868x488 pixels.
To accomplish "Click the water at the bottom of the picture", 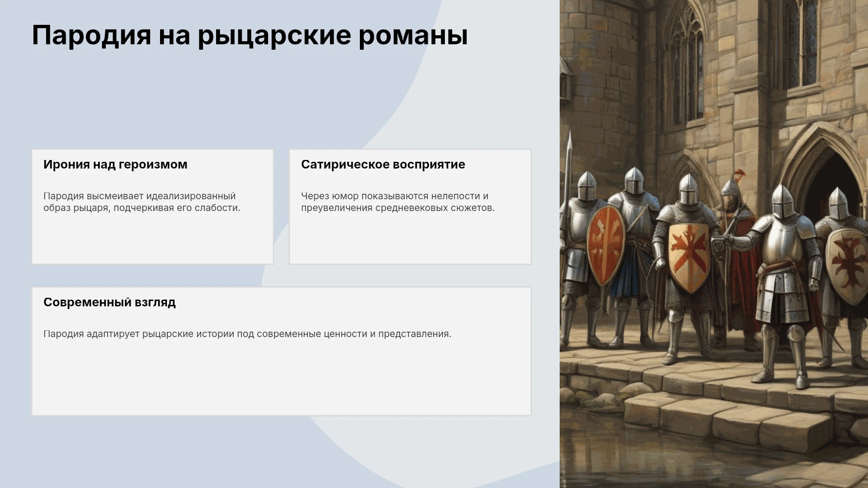I will pyautogui.click(x=705, y=465).
